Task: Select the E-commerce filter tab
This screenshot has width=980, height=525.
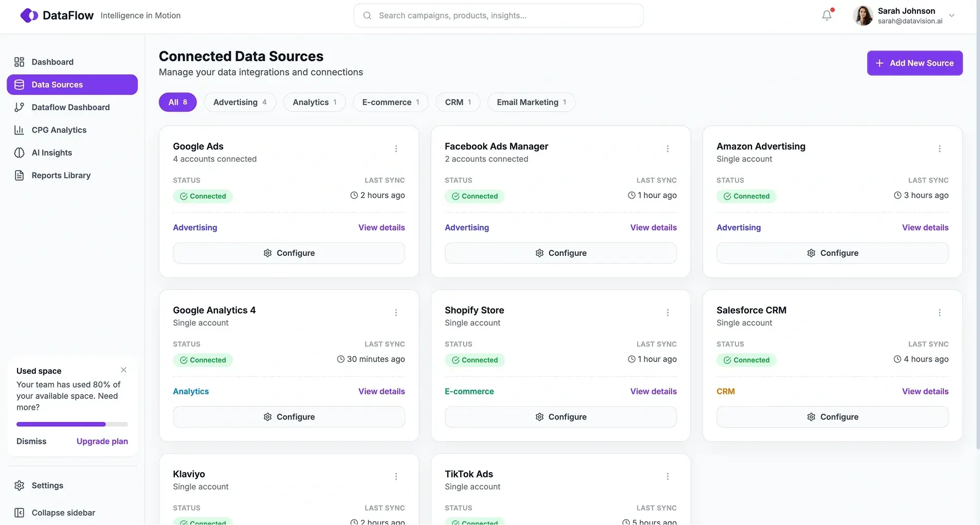Action: [390, 102]
